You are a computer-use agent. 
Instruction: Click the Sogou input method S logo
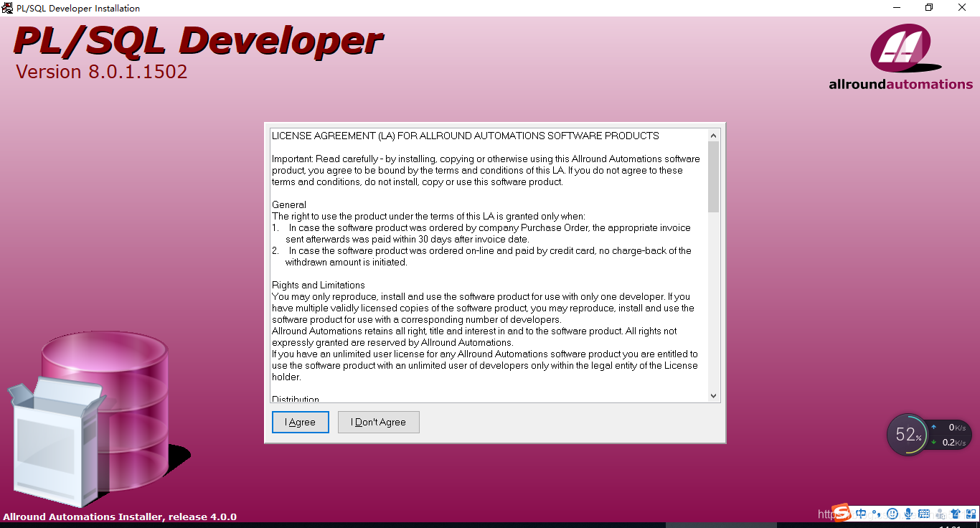coord(842,513)
